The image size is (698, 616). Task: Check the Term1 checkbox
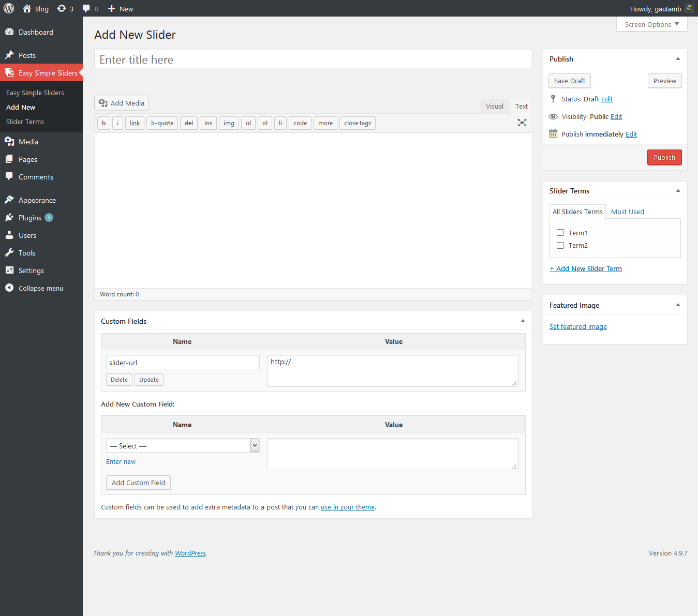[x=560, y=233]
